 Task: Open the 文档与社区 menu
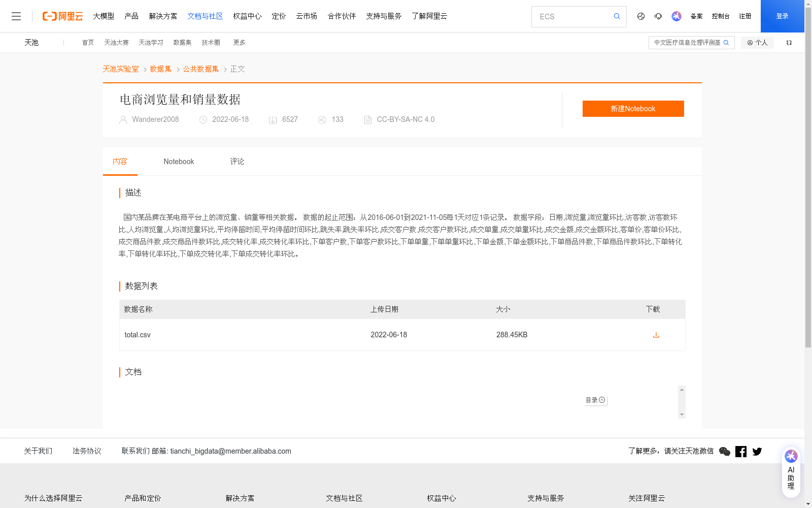point(205,16)
